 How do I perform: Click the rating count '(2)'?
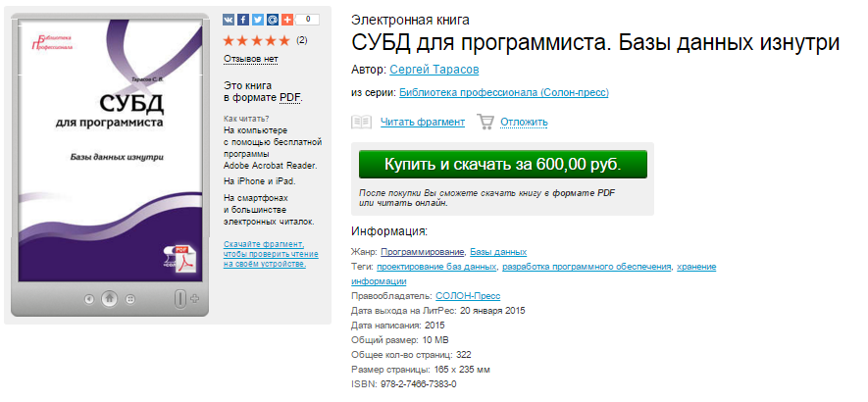pyautogui.click(x=302, y=40)
